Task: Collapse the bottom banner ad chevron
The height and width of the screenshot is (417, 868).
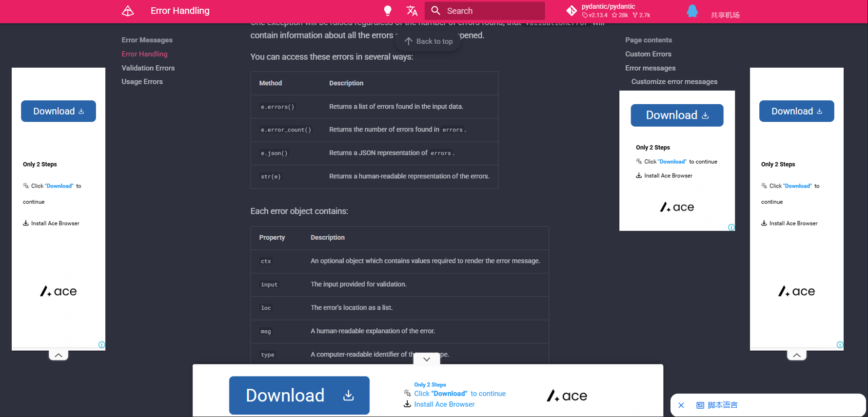Action: (x=427, y=359)
